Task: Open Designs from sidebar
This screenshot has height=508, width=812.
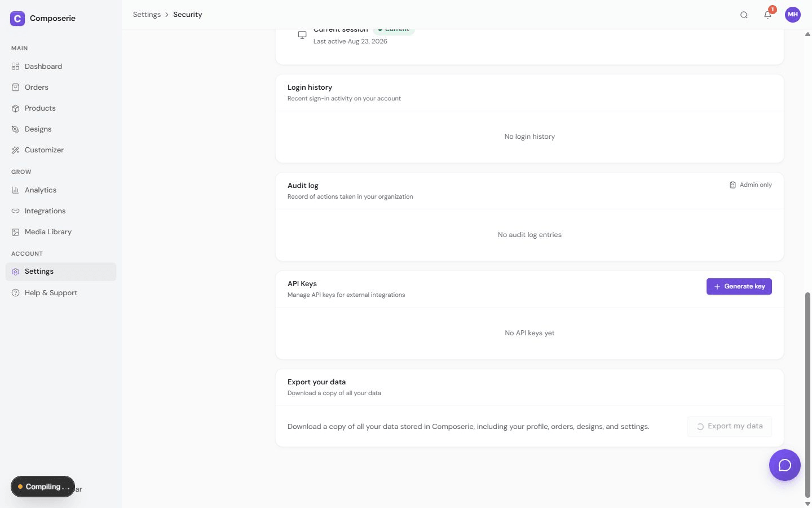Action: 61,129
